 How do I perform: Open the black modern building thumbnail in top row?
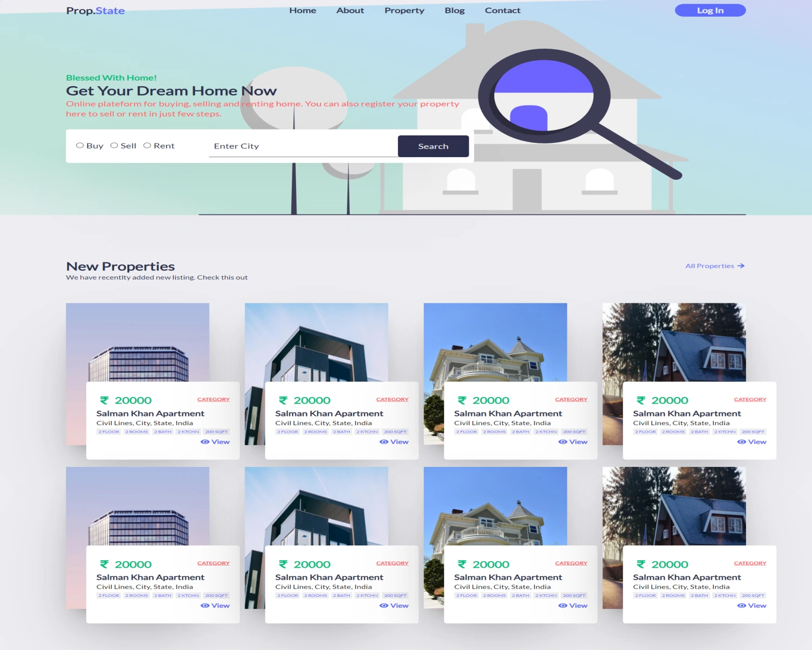coord(316,342)
